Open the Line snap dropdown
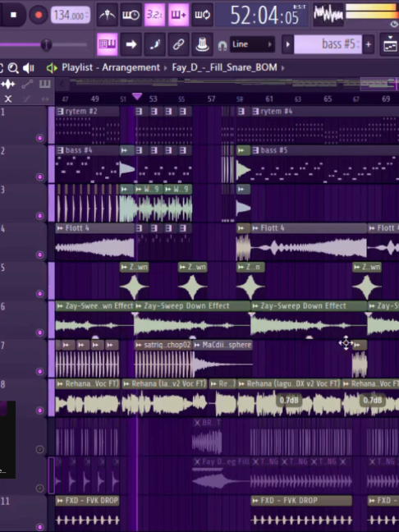This screenshot has width=399, height=532. coord(252,44)
